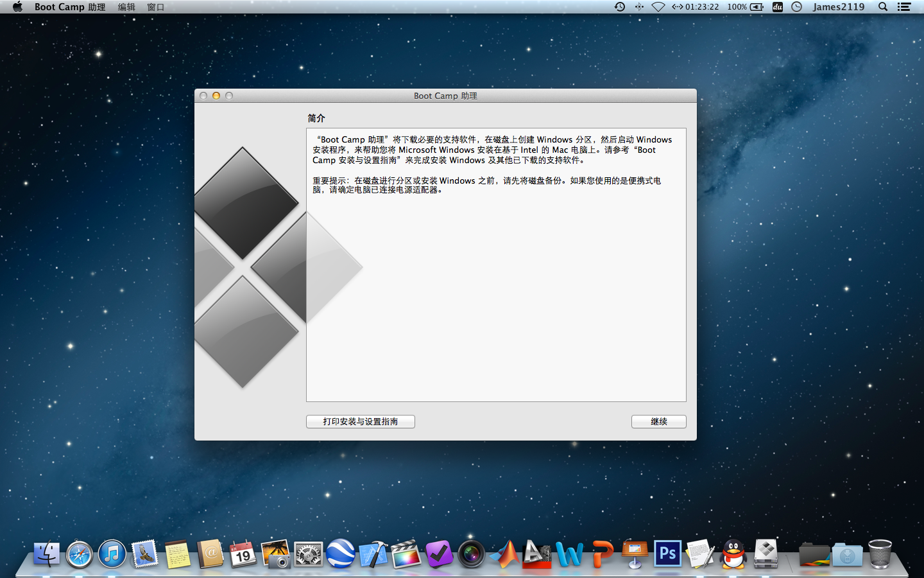Open battery status showing 100%
This screenshot has height=578, width=924.
(x=745, y=7)
